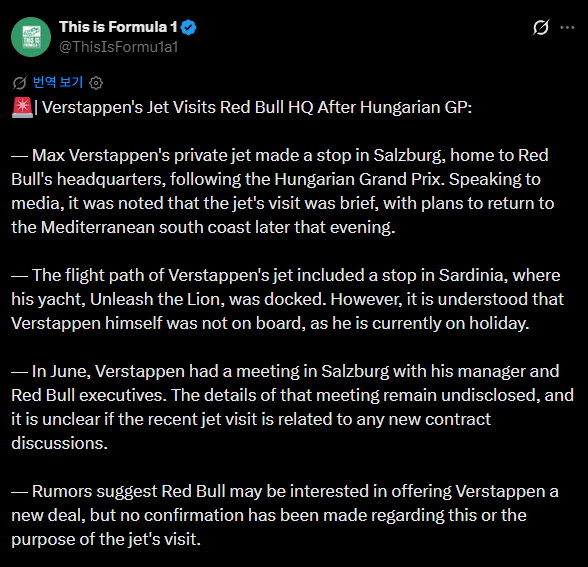
Task: Click the paragraph mentioning the Sardinia stop
Action: pyautogui.click(x=287, y=299)
